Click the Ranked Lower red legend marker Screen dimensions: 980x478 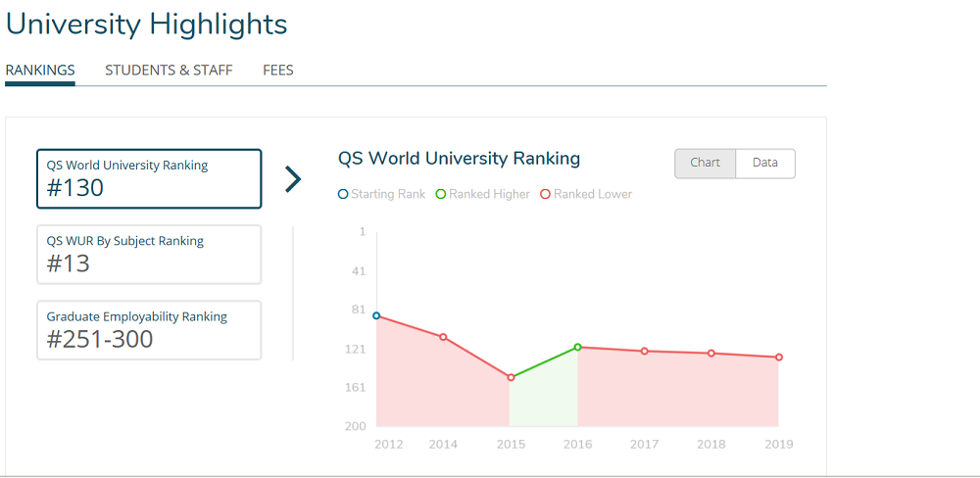pos(545,194)
